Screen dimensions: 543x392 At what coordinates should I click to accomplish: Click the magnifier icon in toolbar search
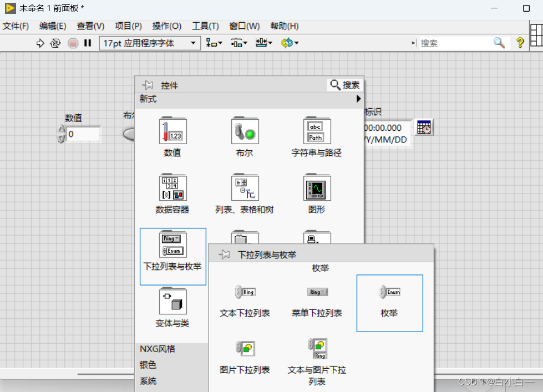[499, 43]
